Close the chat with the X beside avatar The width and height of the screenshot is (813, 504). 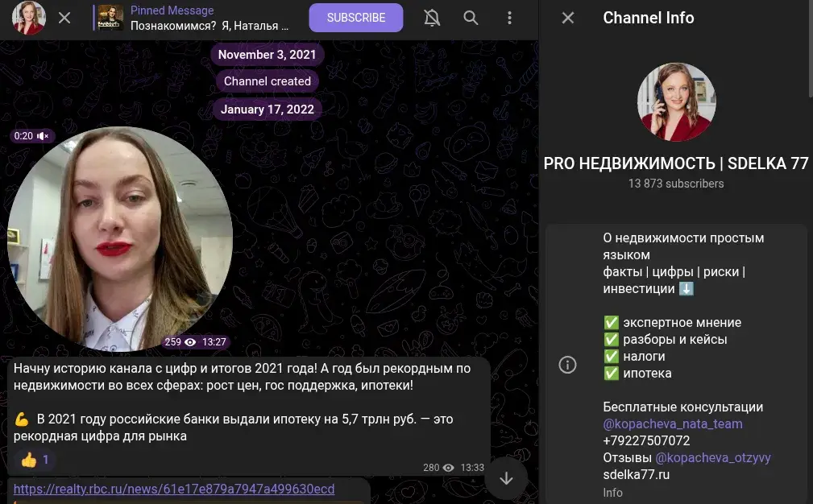click(x=64, y=19)
